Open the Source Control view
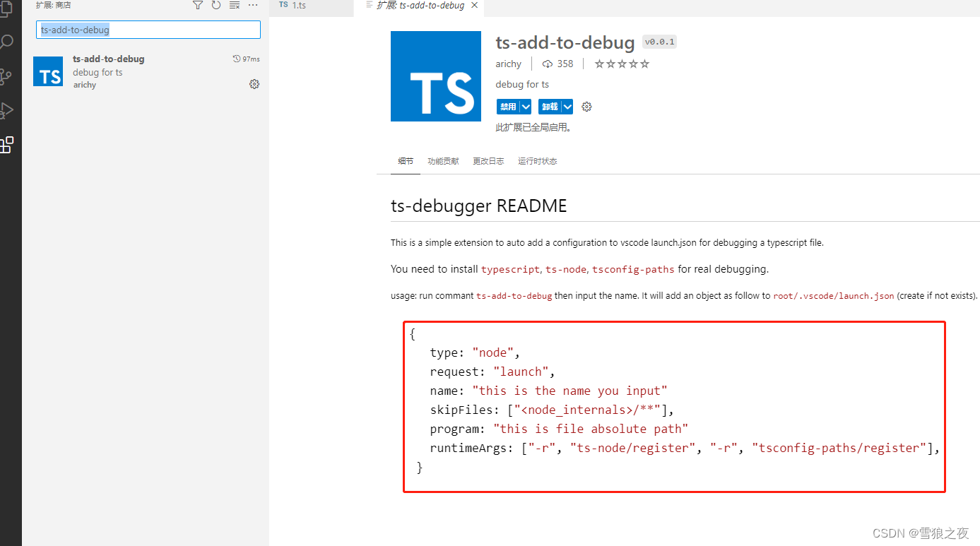The height and width of the screenshot is (546, 980). [8, 76]
